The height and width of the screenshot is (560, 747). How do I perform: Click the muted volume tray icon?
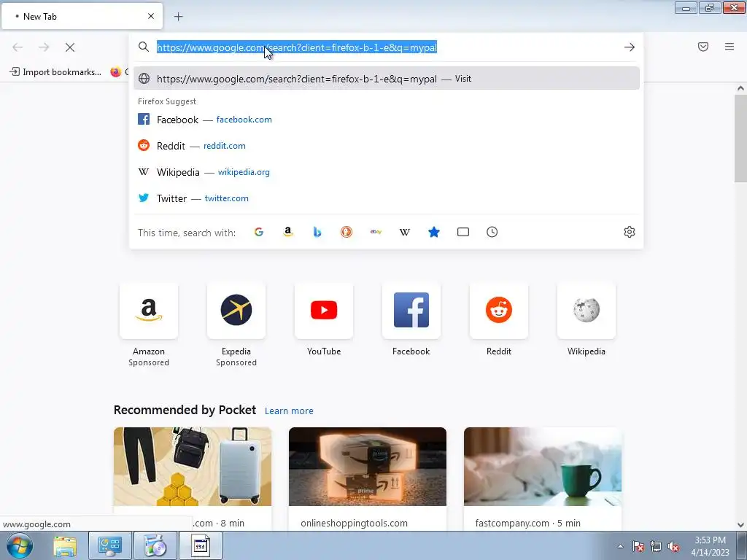pos(673,546)
